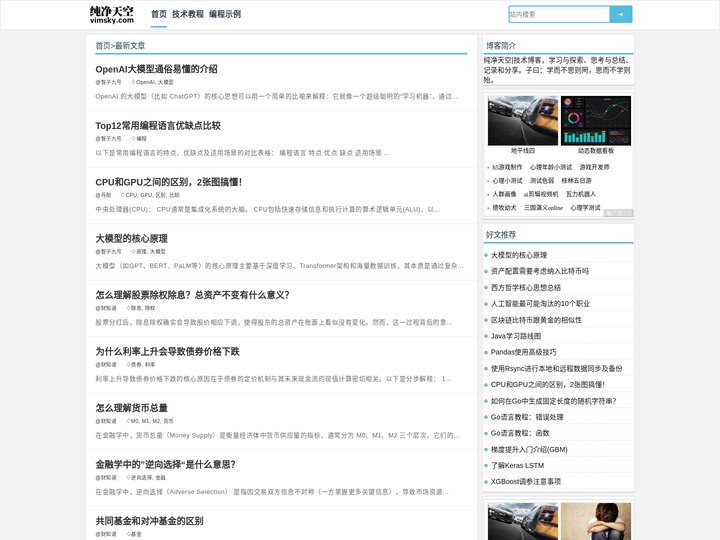Click the 心理年龄小测试 ad link
The height and width of the screenshot is (540, 720).
pos(551,167)
